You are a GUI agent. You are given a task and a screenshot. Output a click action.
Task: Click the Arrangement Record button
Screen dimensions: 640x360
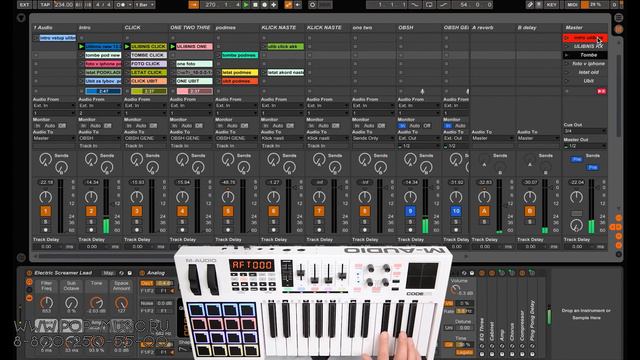(264, 5)
